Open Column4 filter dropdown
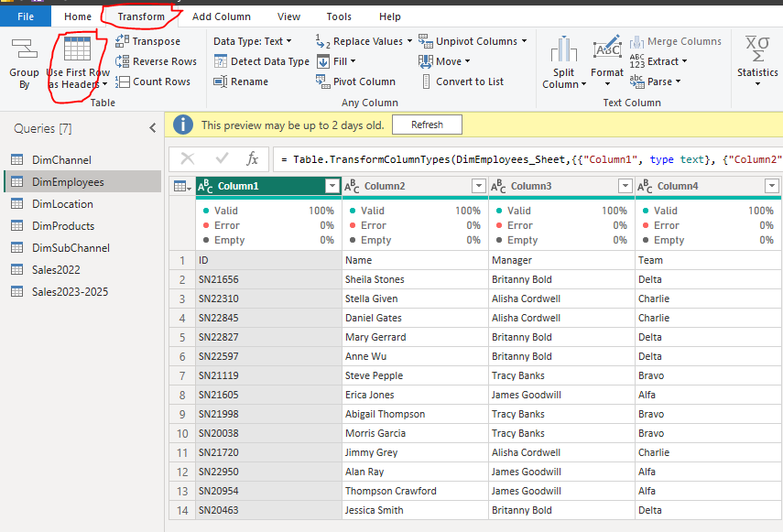This screenshot has width=783, height=532. tap(771, 186)
